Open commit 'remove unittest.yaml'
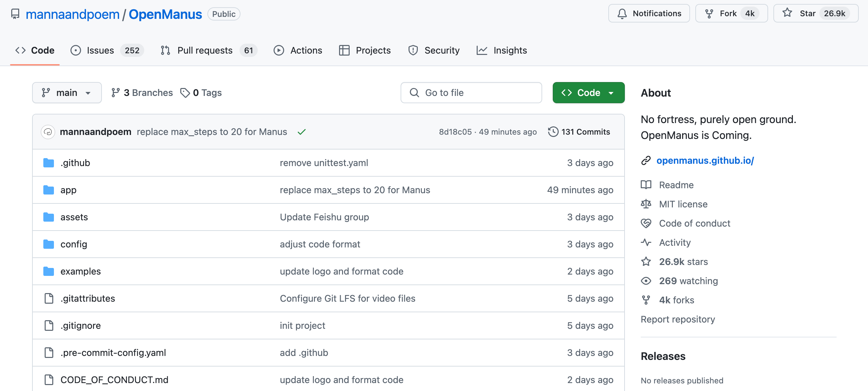Image resolution: width=868 pixels, height=391 pixels. [x=324, y=163]
